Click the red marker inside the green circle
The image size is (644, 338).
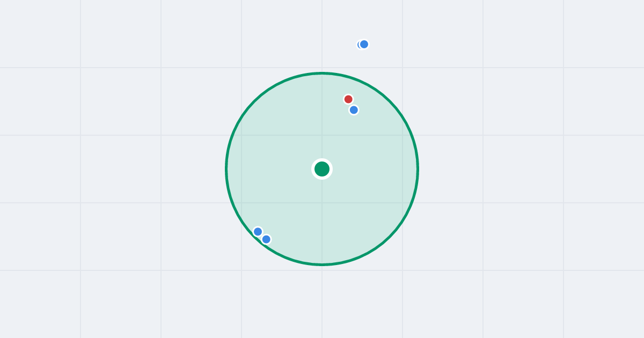coord(348,99)
